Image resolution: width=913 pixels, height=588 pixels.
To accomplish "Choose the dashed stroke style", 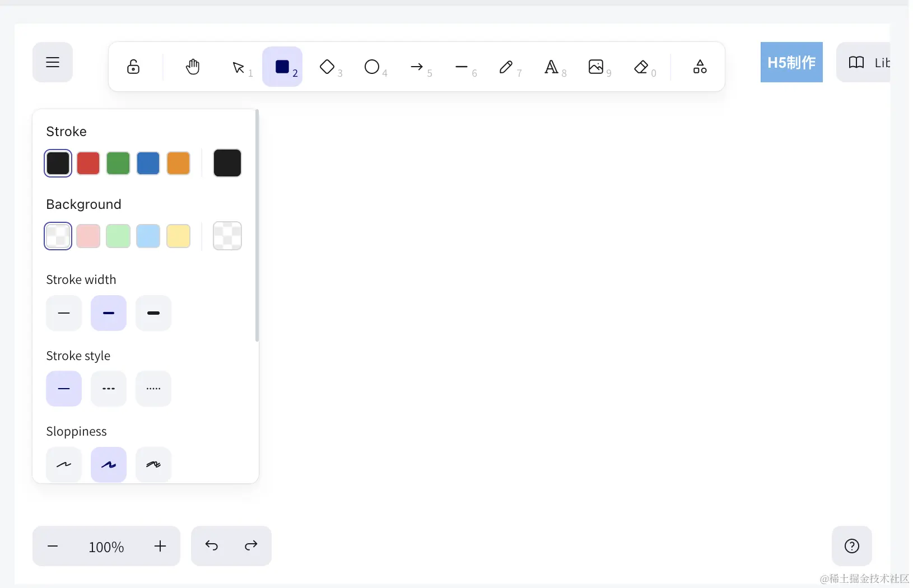I will coord(109,389).
